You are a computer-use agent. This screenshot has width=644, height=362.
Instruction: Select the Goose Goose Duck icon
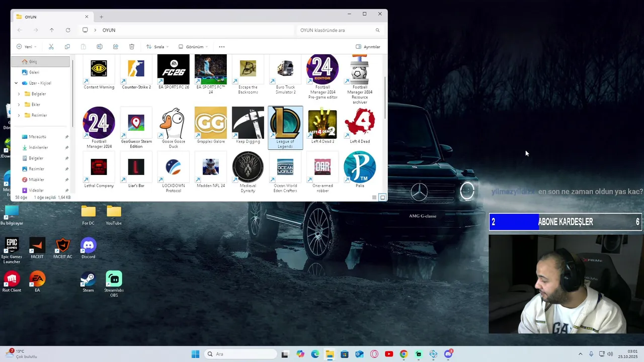click(174, 128)
